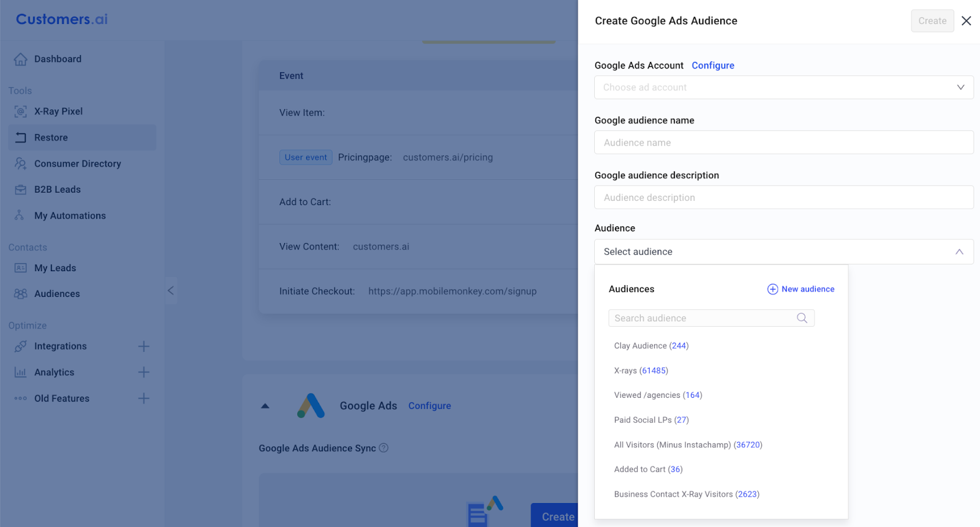The width and height of the screenshot is (980, 527).
Task: Focus the Audience name input field
Action: pyautogui.click(x=784, y=143)
